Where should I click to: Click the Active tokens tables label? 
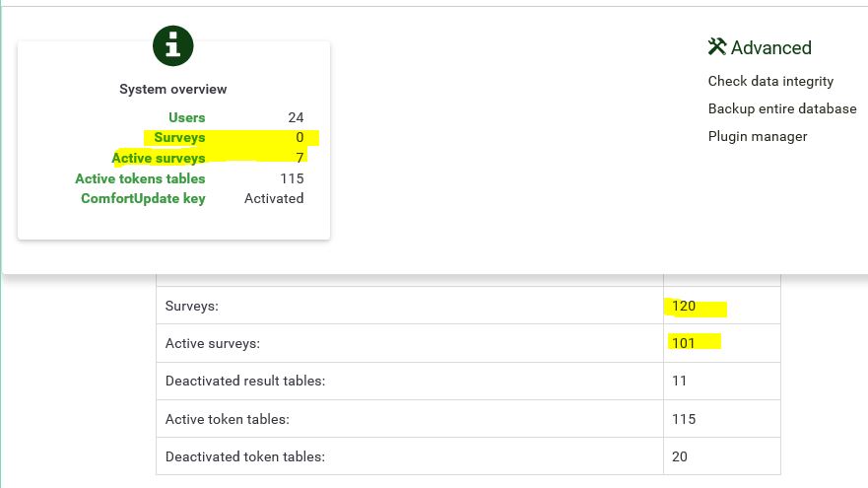(140, 178)
